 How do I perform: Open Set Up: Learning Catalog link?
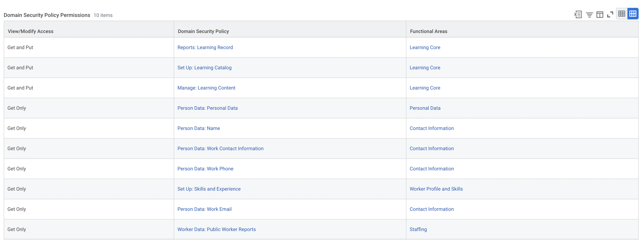[x=204, y=68]
